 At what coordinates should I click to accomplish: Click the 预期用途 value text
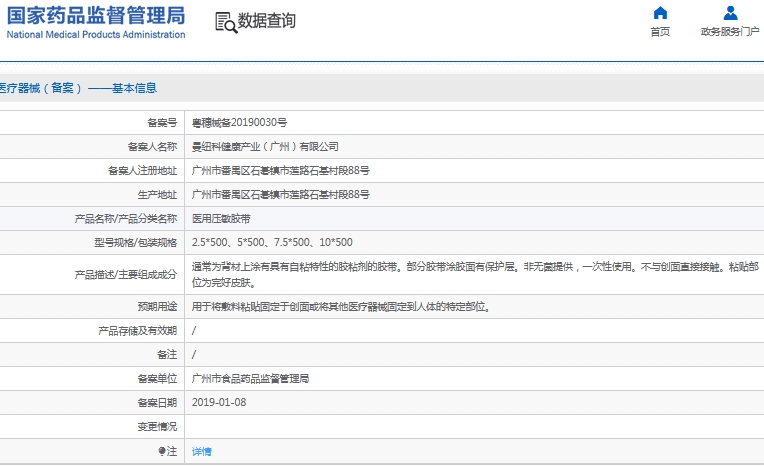341,307
